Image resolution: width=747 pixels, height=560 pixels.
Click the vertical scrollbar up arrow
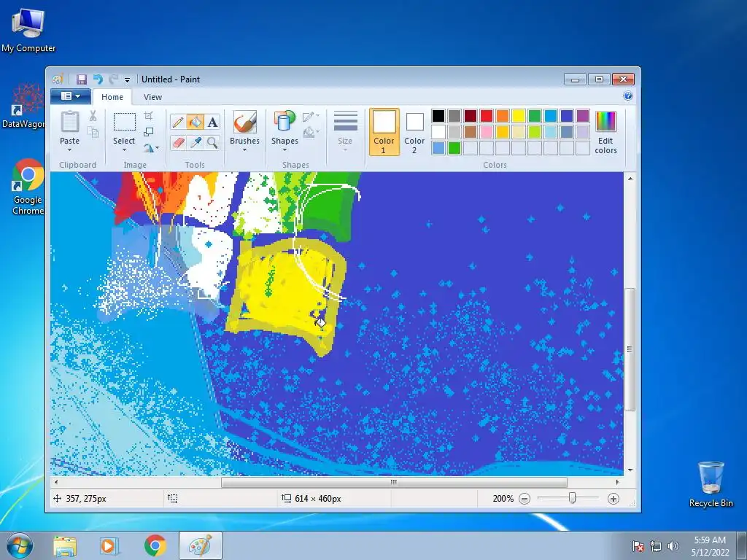coord(630,179)
